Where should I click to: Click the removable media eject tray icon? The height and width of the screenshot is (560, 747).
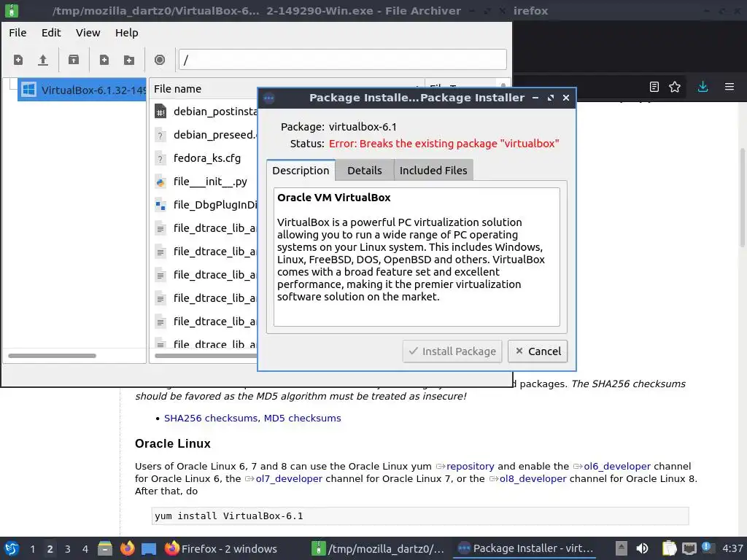(621, 548)
